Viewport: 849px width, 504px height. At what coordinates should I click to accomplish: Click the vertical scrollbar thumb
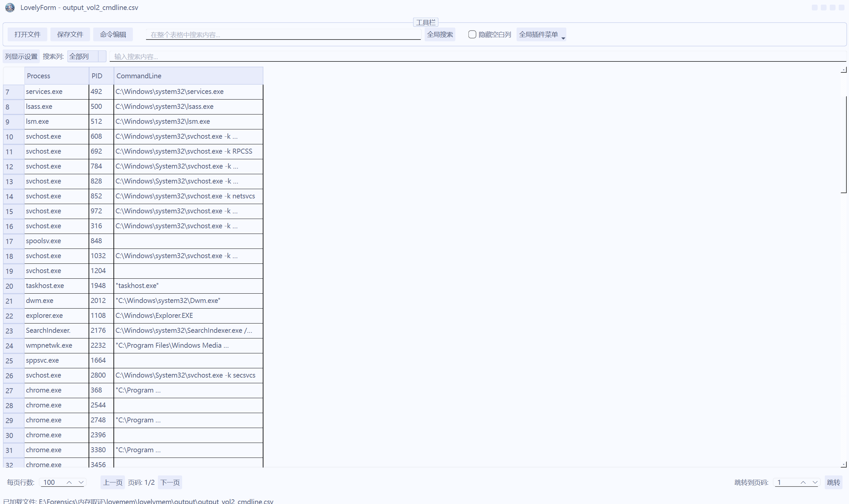844,145
